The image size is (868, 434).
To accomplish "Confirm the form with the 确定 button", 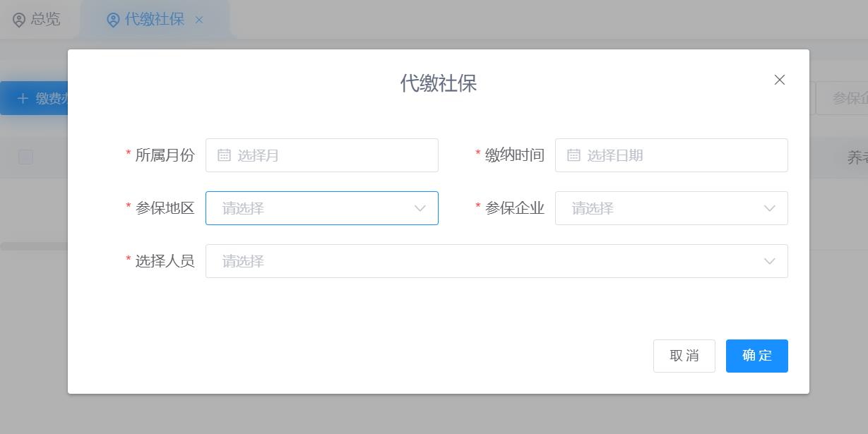I will point(756,356).
